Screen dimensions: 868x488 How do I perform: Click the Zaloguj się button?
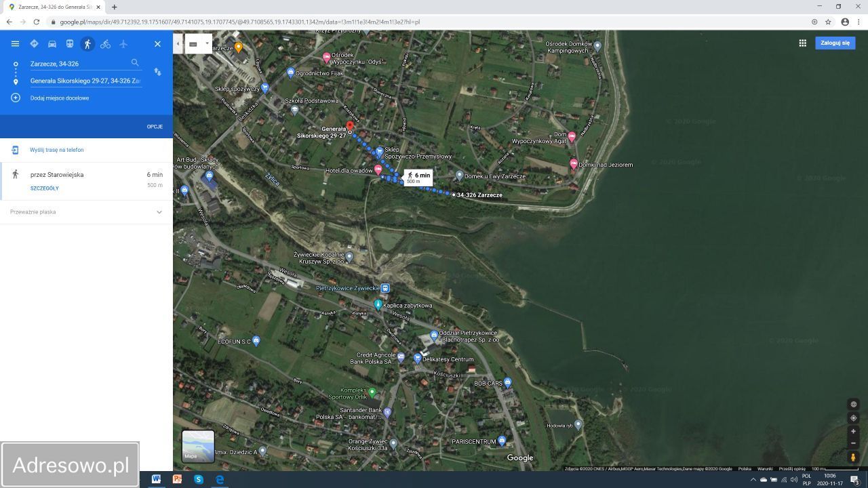[x=835, y=43]
